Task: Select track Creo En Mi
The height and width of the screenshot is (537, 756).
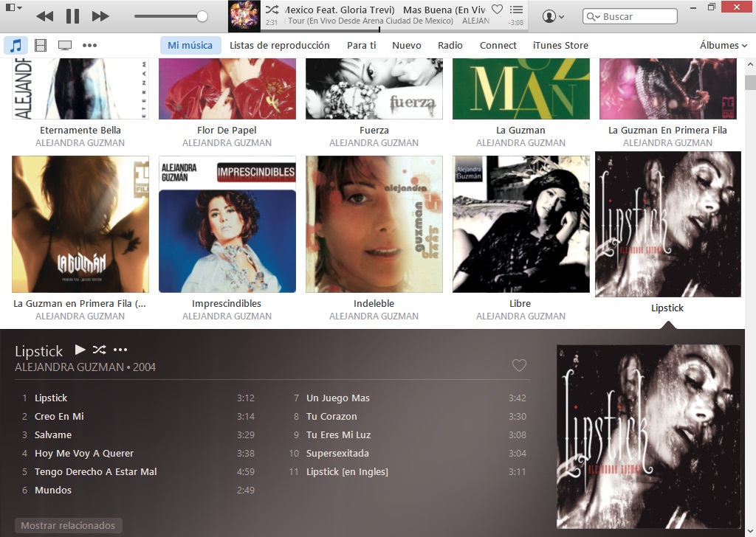Action: 138,416
